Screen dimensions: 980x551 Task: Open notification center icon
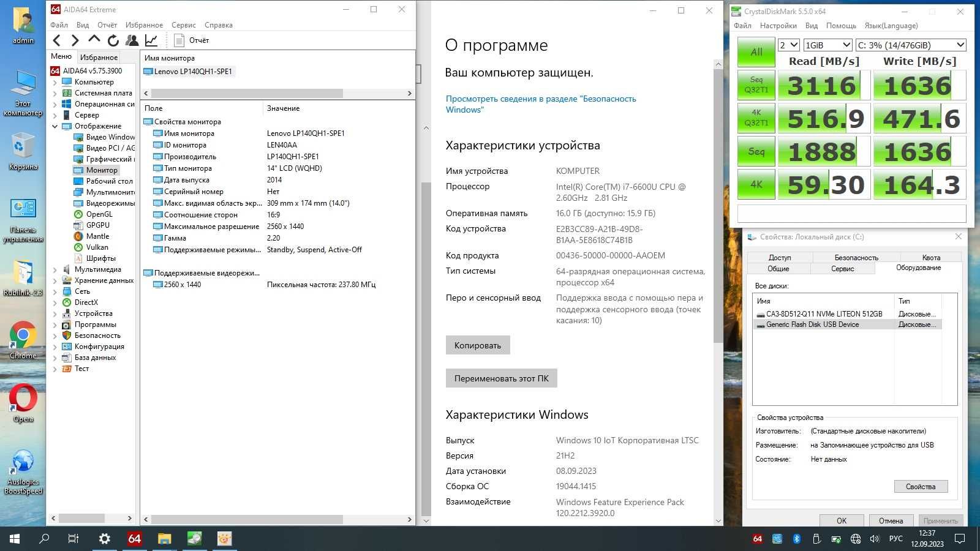[960, 539]
